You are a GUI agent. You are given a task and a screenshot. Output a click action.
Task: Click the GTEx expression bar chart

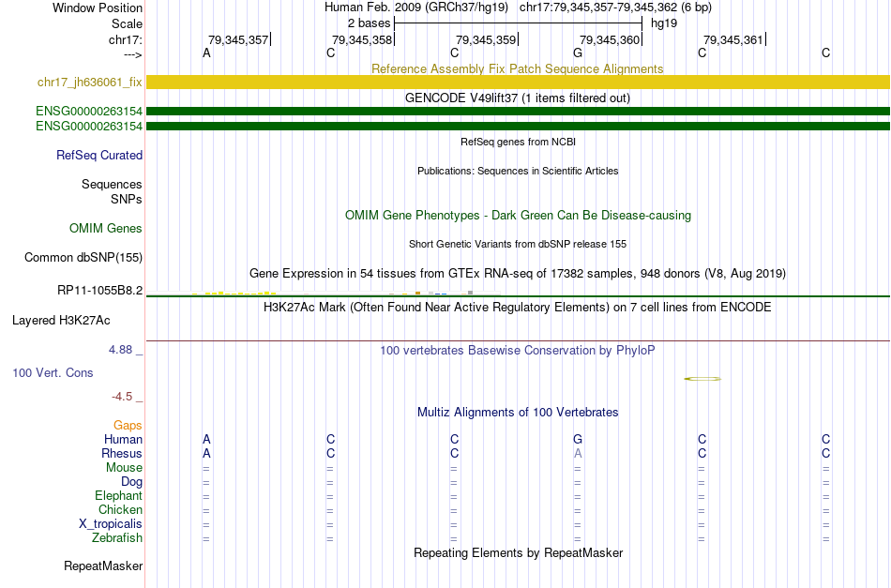[x=324, y=294]
